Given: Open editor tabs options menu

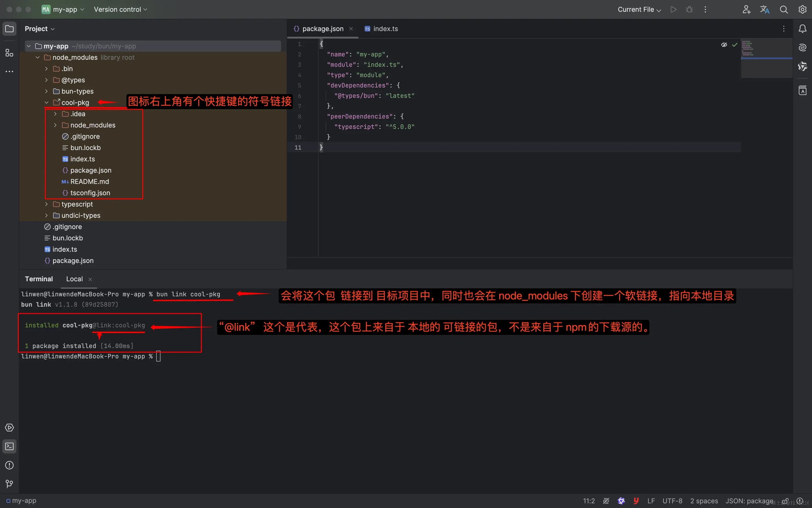Looking at the screenshot, I should (784, 29).
